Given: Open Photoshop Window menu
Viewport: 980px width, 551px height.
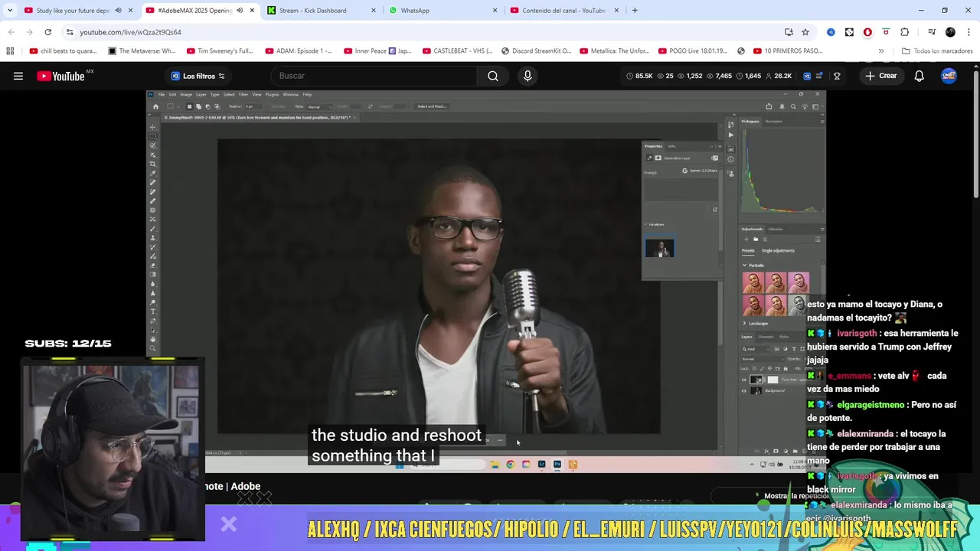Looking at the screenshot, I should 291,94.
